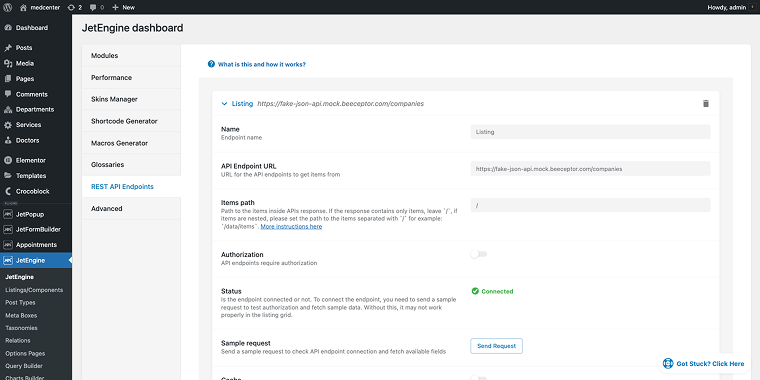Delete the Listing endpoint with trash icon

706,103
